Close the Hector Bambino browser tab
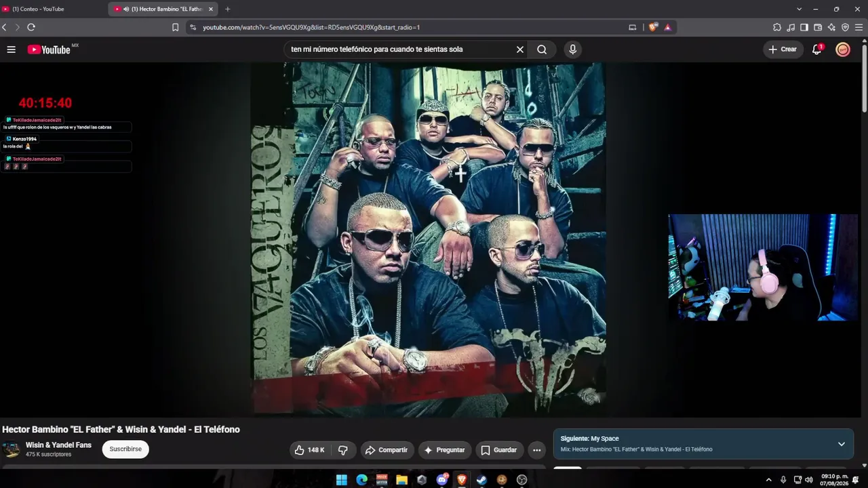Screen dimensions: 868x488 click(x=211, y=9)
